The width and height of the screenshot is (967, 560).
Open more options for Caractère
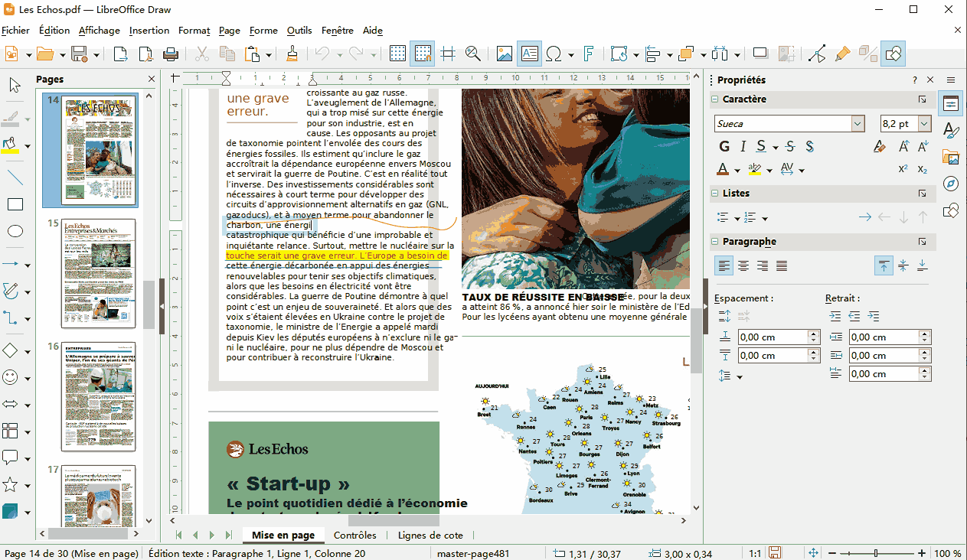pos(923,99)
